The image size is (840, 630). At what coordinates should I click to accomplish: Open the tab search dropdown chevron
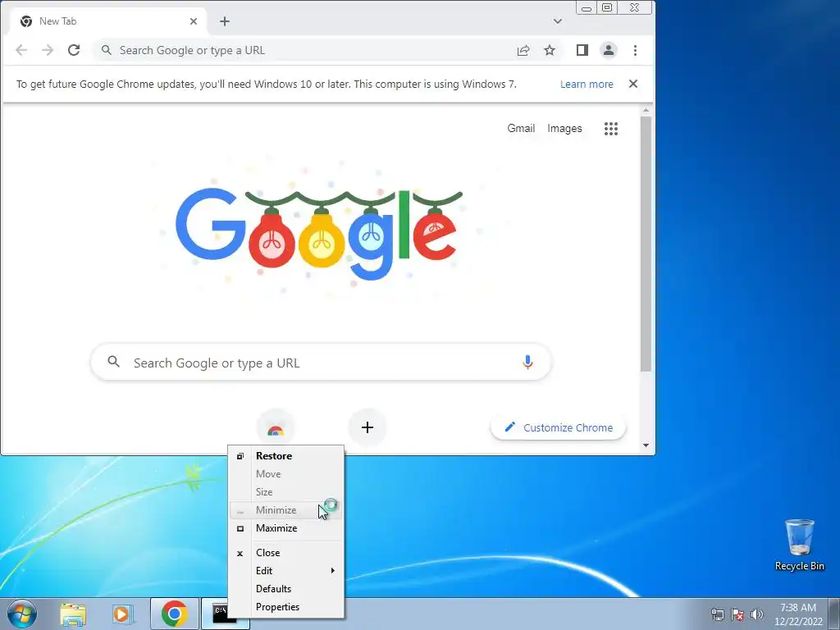coord(558,21)
